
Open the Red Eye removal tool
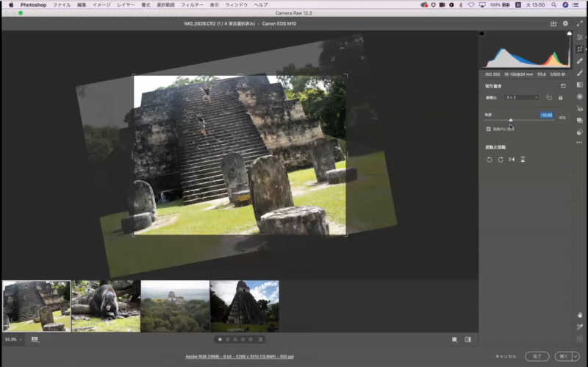pyautogui.click(x=579, y=108)
